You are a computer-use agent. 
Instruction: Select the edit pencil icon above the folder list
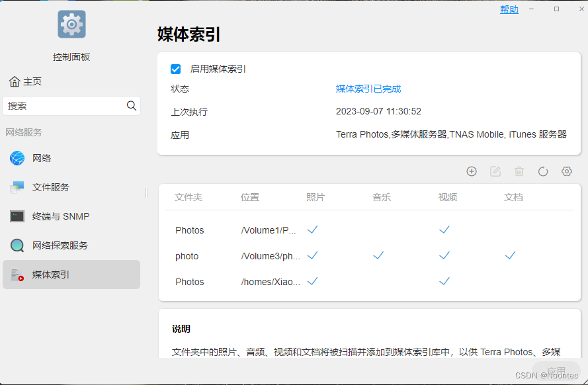pos(495,171)
